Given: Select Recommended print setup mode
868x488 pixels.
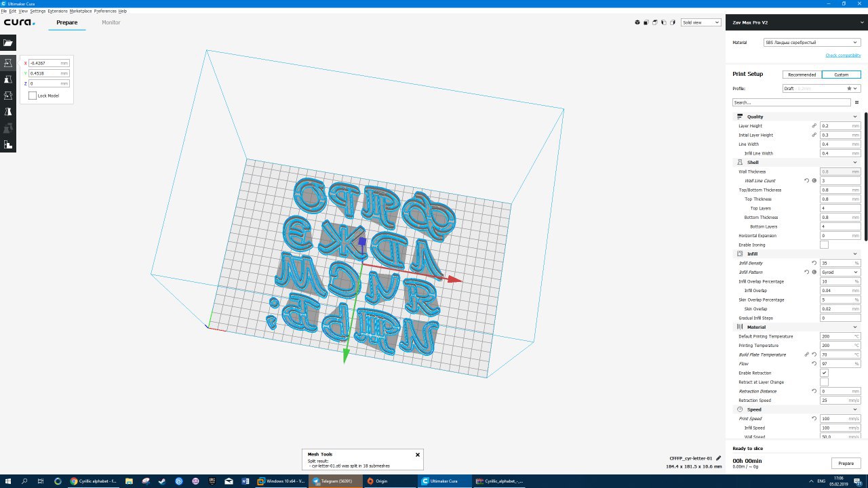Looking at the screenshot, I should (802, 75).
